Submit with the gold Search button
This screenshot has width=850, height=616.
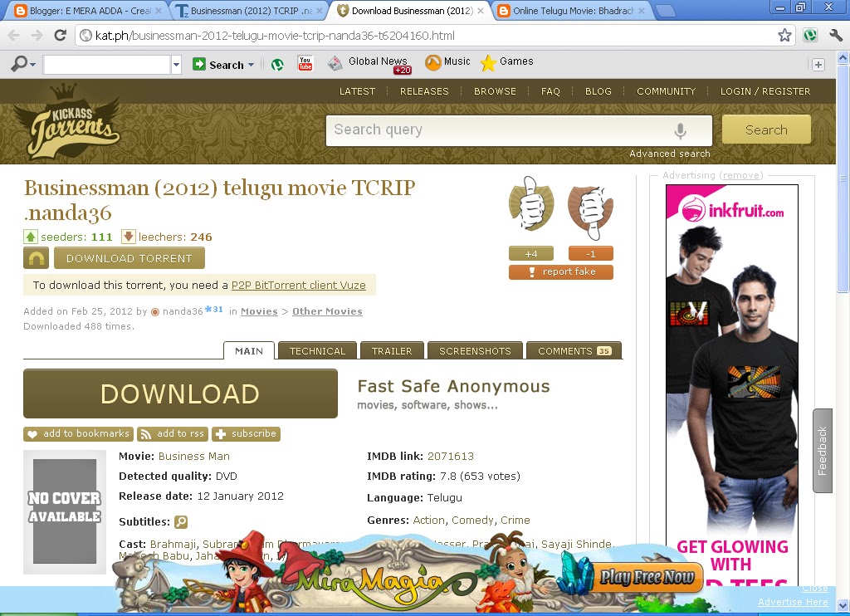pos(766,130)
